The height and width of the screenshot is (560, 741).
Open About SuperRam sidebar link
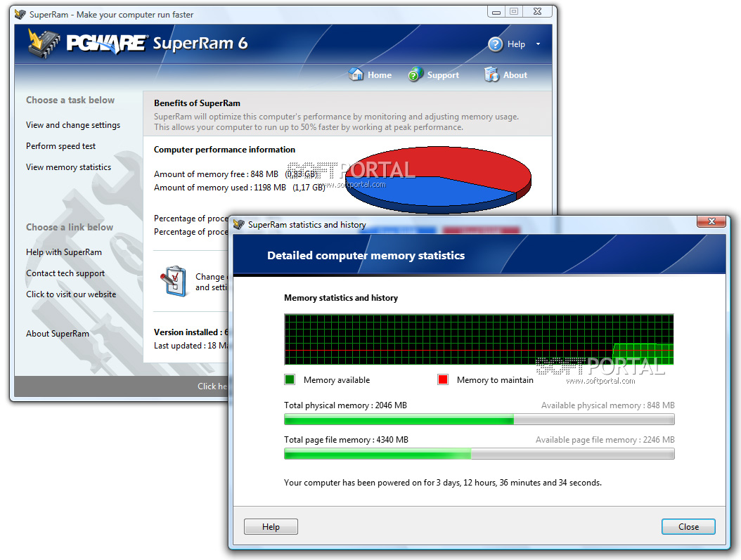click(x=57, y=334)
